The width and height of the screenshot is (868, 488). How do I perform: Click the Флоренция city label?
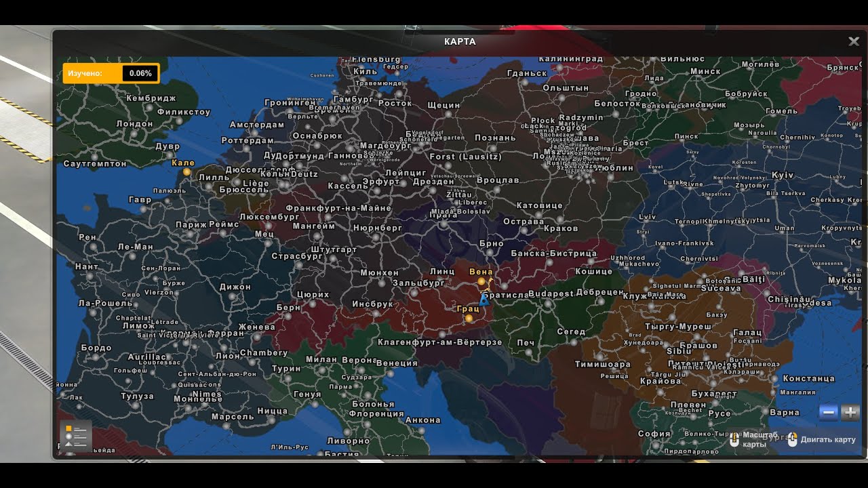coord(378,413)
